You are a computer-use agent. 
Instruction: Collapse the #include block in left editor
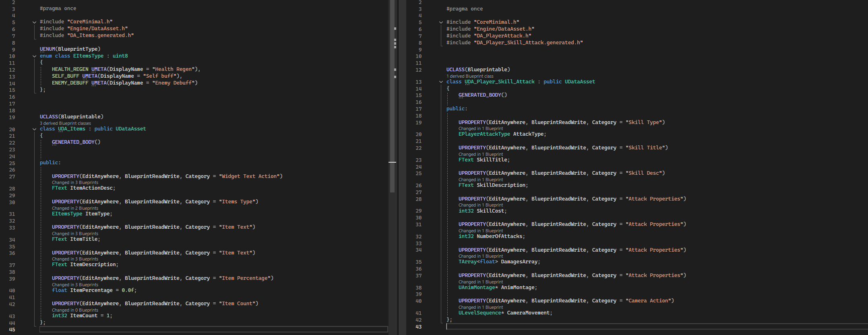(34, 22)
